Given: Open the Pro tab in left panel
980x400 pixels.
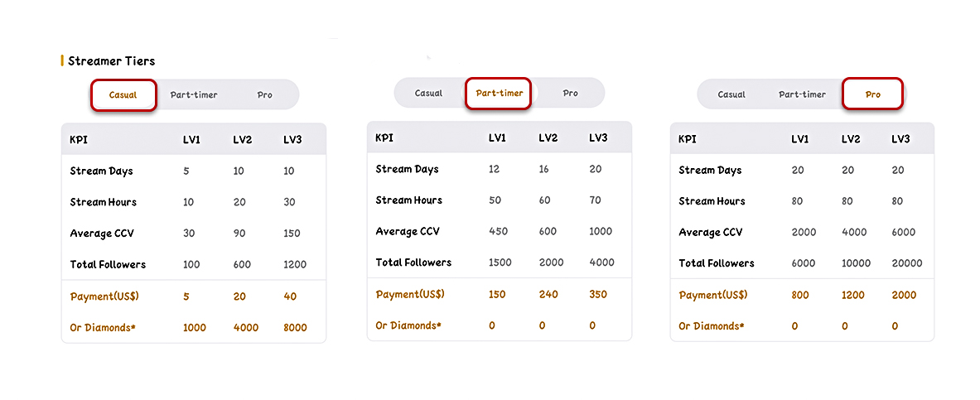Looking at the screenshot, I should (x=264, y=95).
